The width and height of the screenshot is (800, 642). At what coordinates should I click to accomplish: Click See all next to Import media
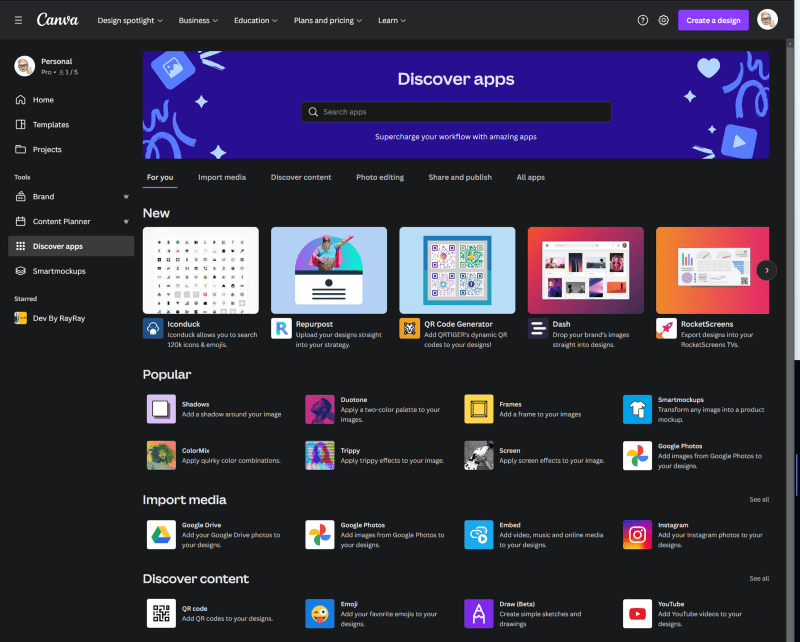pyautogui.click(x=759, y=499)
